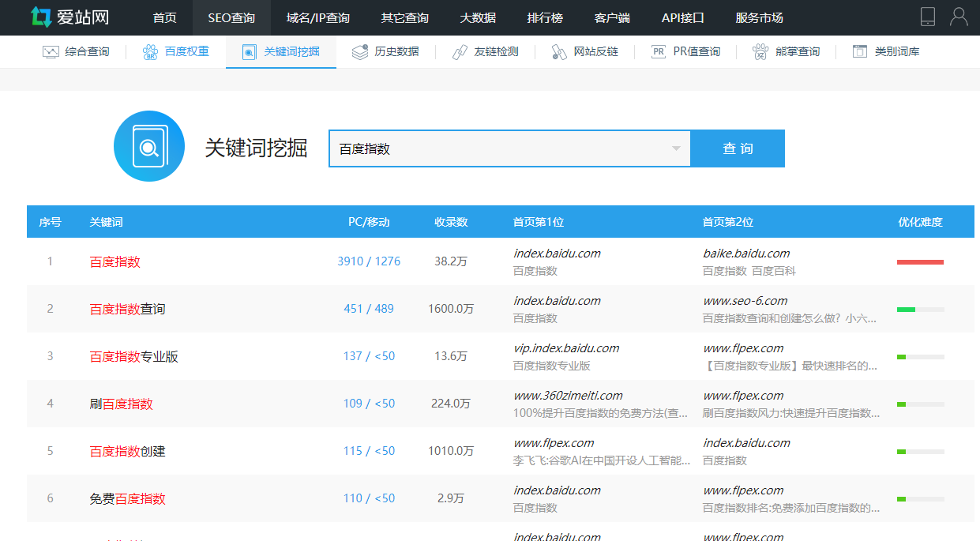
Task: Click the 百度权重 paw icon
Action: coord(150,52)
